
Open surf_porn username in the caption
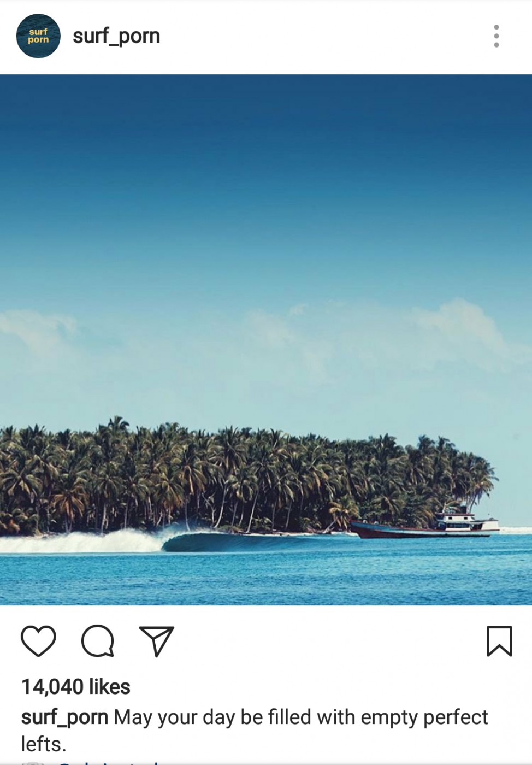pos(64,717)
